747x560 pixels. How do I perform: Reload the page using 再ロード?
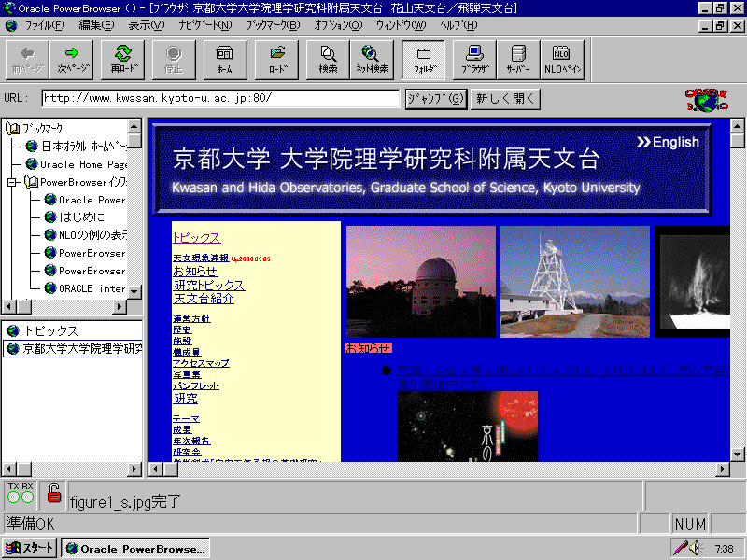coord(123,60)
